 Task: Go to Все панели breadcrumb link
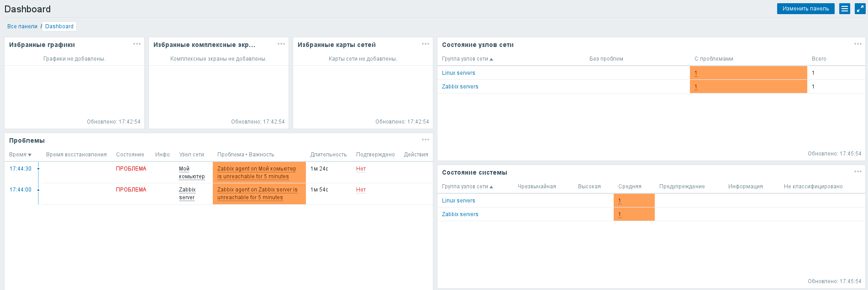(x=22, y=26)
